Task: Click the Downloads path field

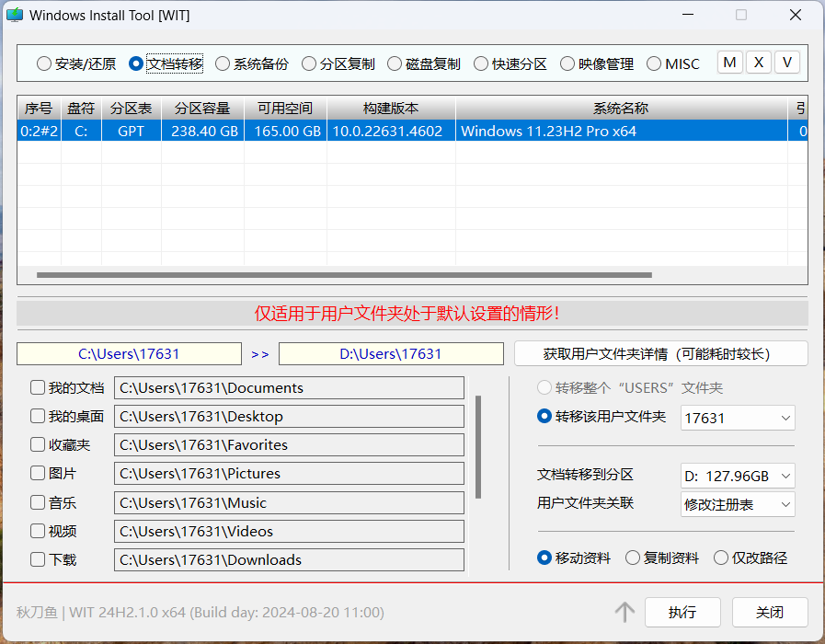Action: coord(289,559)
